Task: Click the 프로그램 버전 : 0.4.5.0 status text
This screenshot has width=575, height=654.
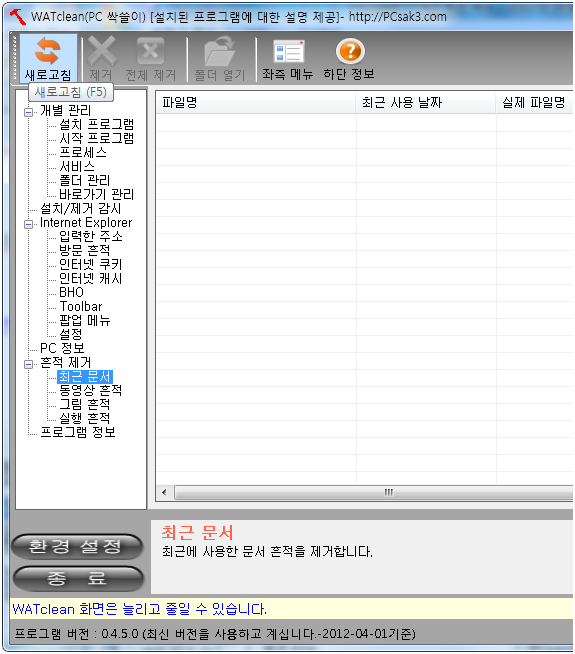Action: click(x=215, y=634)
